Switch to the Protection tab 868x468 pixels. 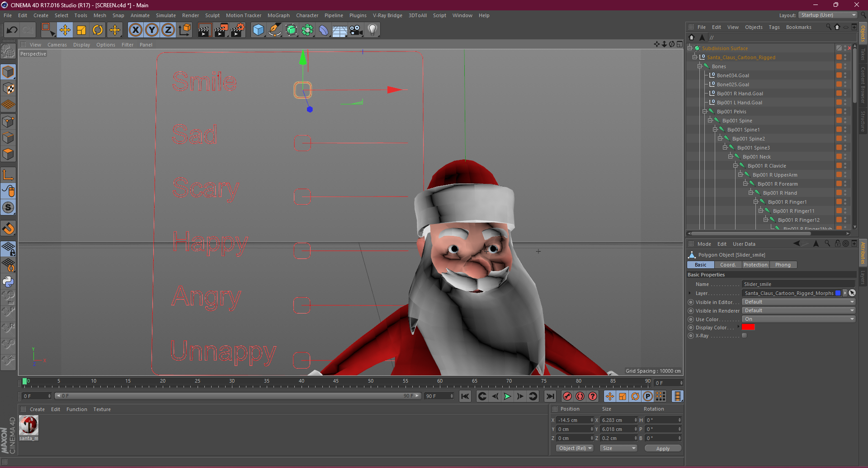pos(755,265)
